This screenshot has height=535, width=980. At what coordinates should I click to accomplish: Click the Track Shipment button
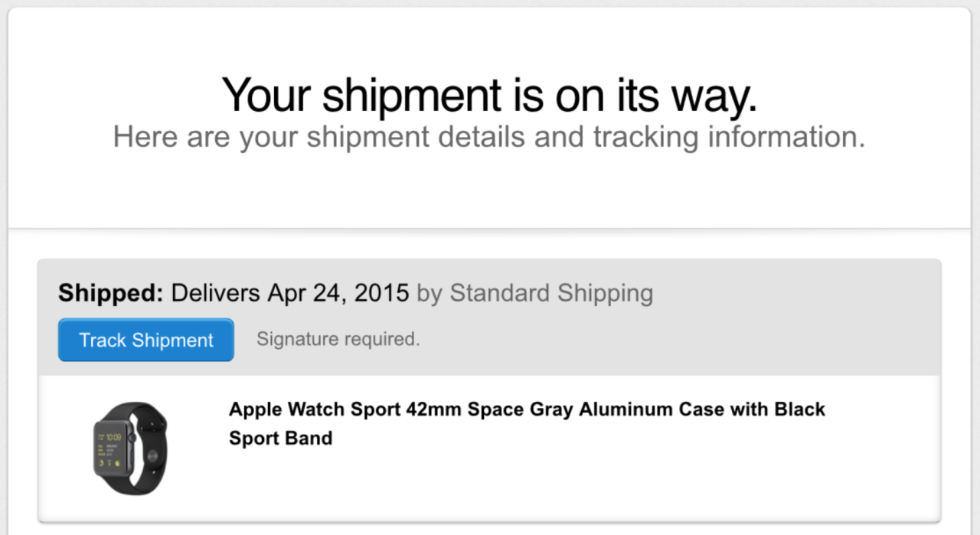[x=145, y=341]
